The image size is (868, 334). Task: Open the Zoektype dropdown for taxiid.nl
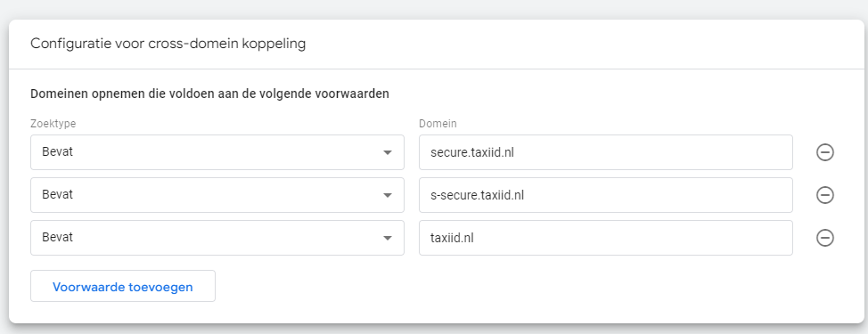click(x=217, y=238)
